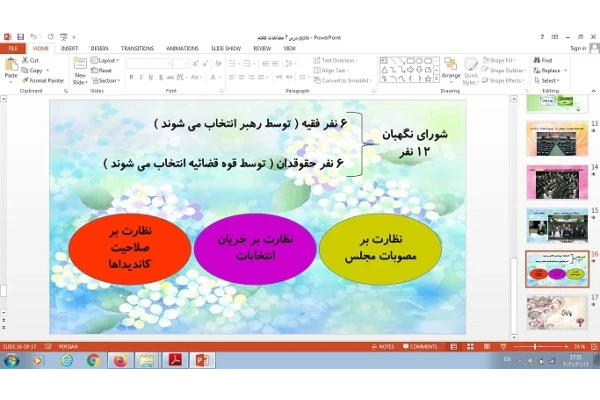Screen dimensions: 600x400
Task: Fit slide to current window
Action: [594, 346]
